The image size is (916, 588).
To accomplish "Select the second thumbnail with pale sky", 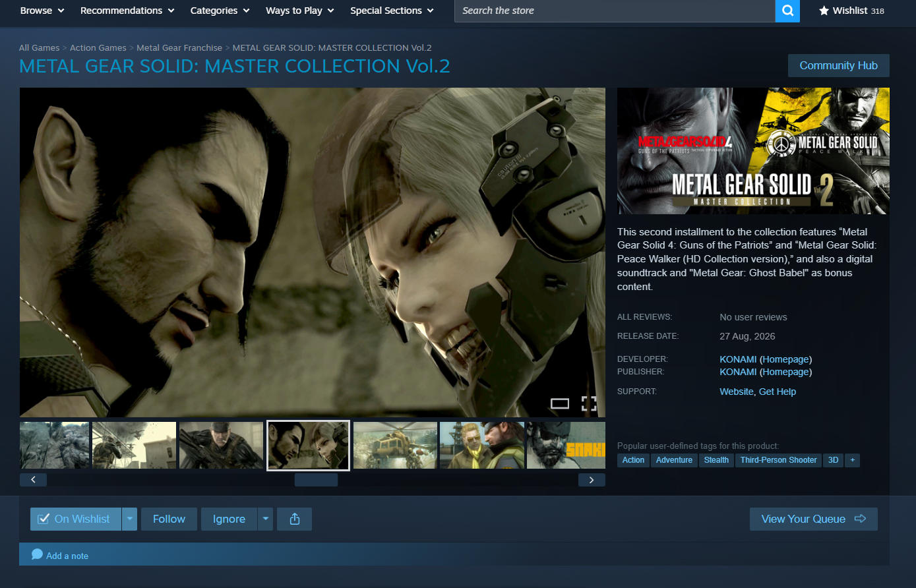I will pos(135,446).
